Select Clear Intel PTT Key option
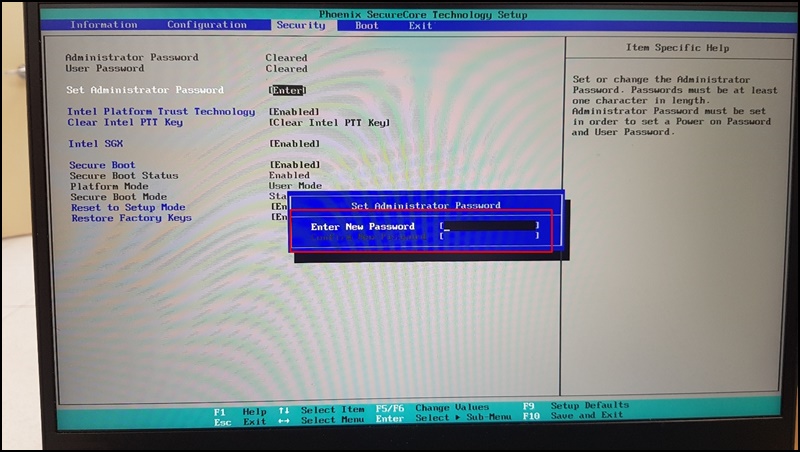The height and width of the screenshot is (452, 800). click(x=125, y=122)
